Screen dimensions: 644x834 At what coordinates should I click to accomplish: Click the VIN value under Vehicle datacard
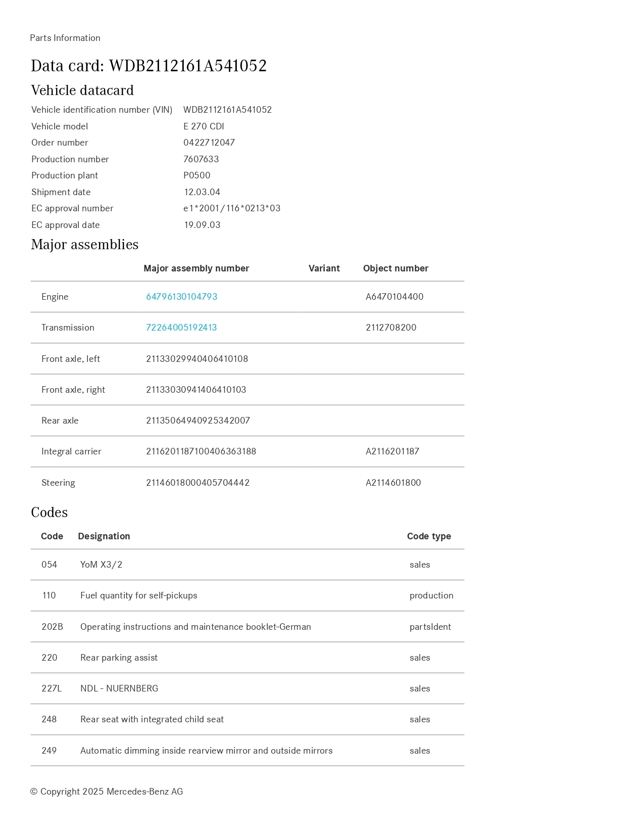(x=227, y=110)
